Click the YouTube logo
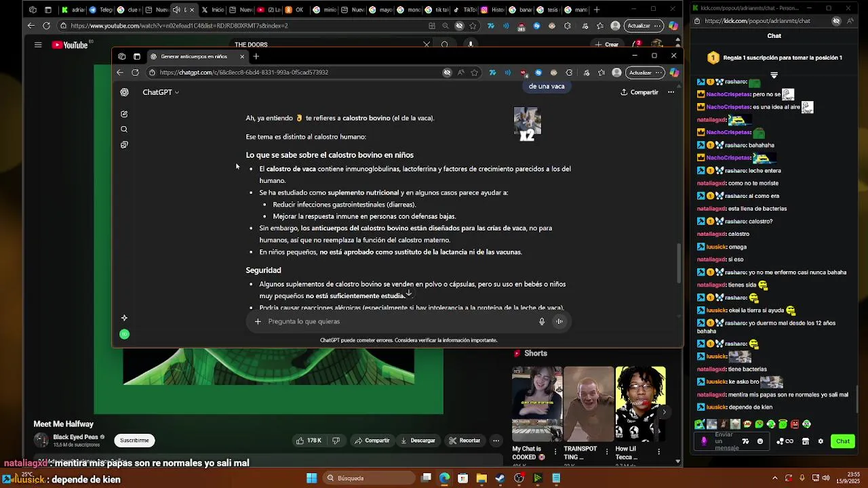 click(x=70, y=45)
